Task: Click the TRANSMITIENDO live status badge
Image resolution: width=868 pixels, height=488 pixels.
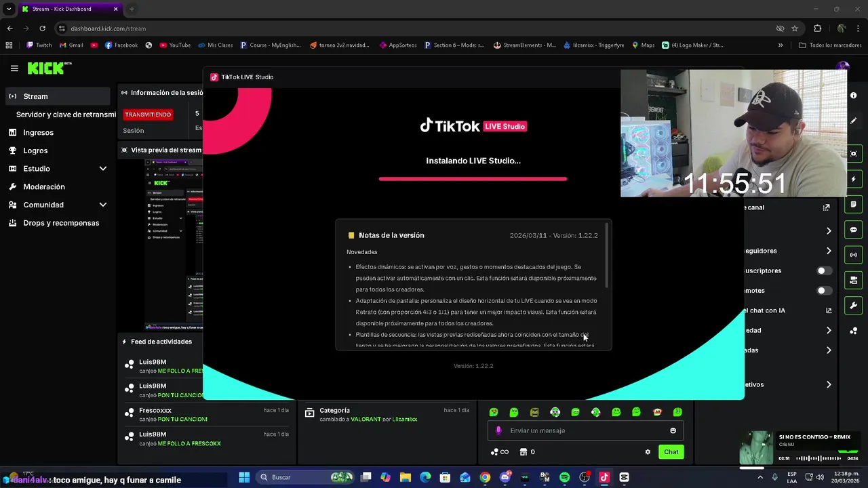Action: pyautogui.click(x=148, y=115)
